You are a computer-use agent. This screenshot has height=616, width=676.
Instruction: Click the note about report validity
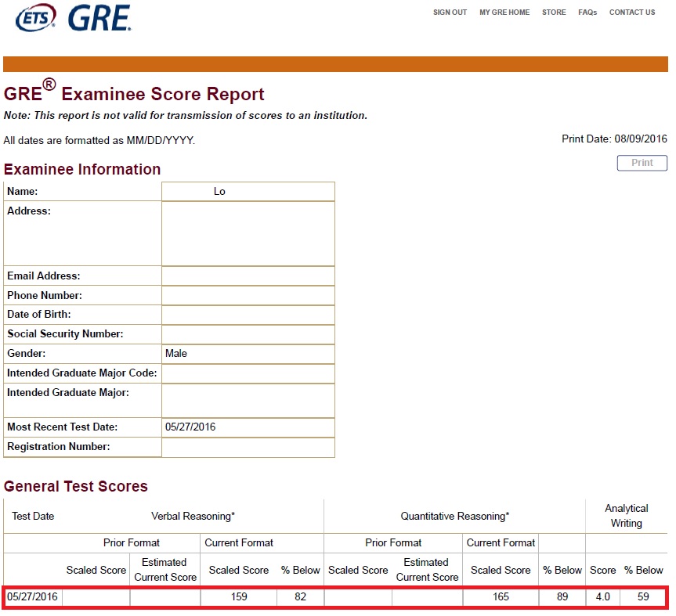click(x=186, y=115)
